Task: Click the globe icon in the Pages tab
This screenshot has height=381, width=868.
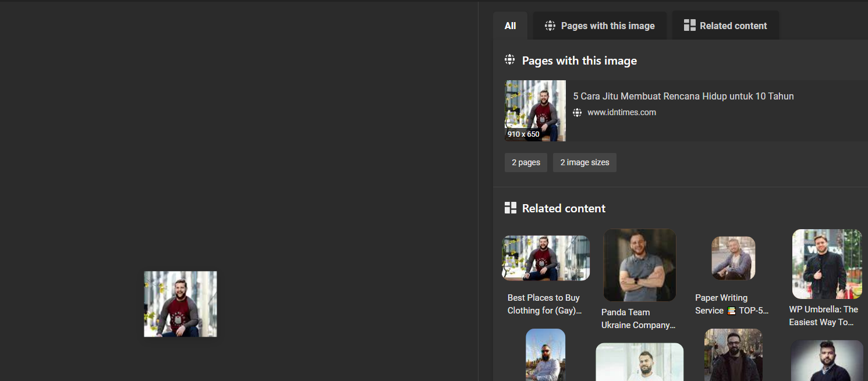Action: coord(550,26)
